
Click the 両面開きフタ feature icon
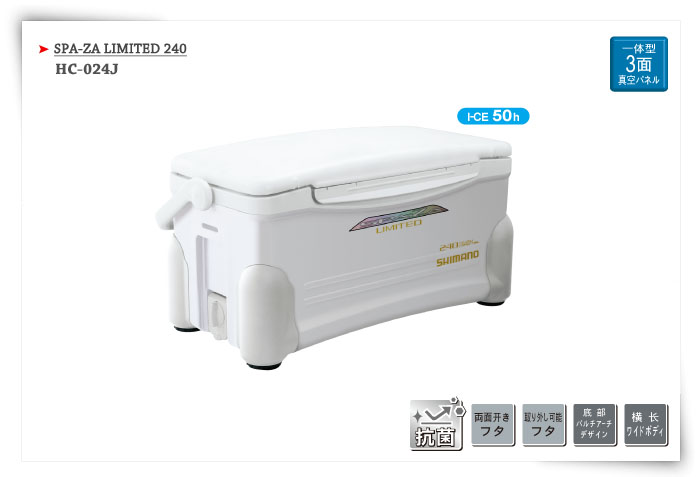[492, 425]
